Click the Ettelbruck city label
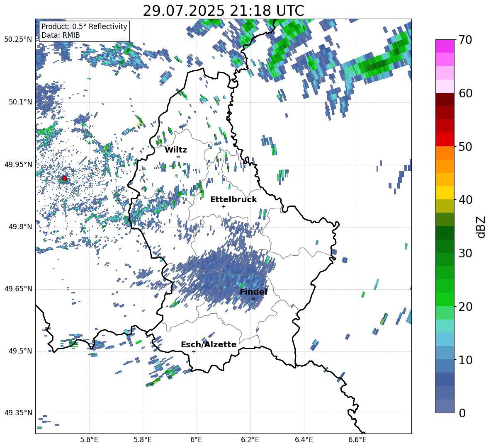Viewport: 491px width, 448px height. (x=233, y=200)
